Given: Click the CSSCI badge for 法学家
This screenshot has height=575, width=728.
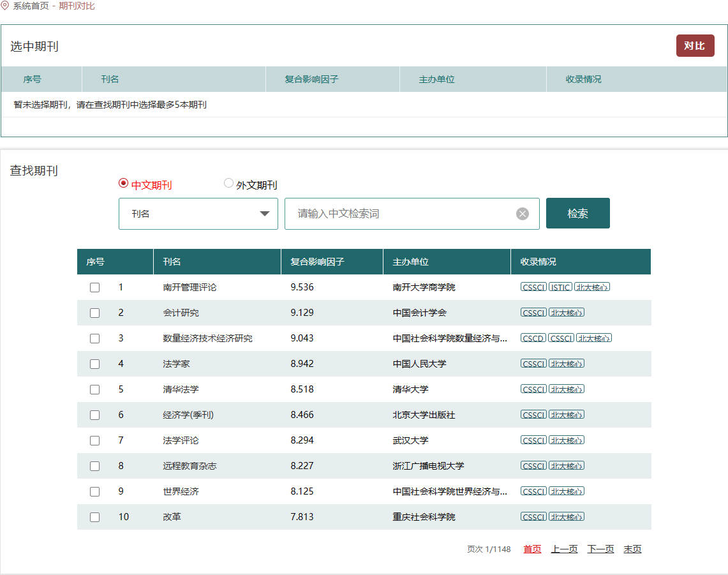Looking at the screenshot, I should [533, 364].
